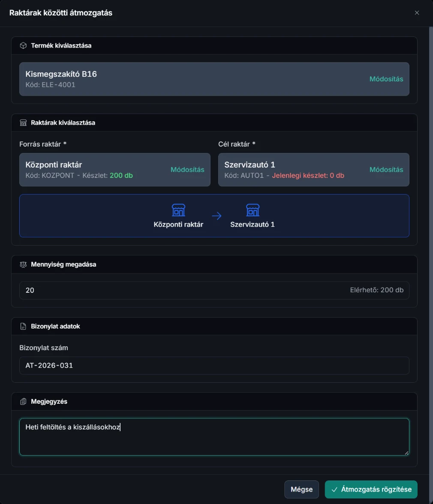Image resolution: width=433 pixels, height=504 pixels.
Task: Click the Kód: AUTO1 text
Action: (x=244, y=176)
